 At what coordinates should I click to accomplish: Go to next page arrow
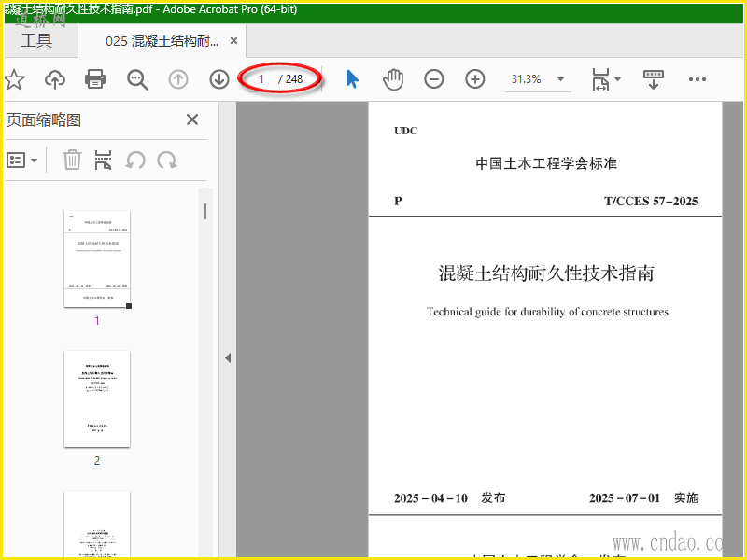219,79
